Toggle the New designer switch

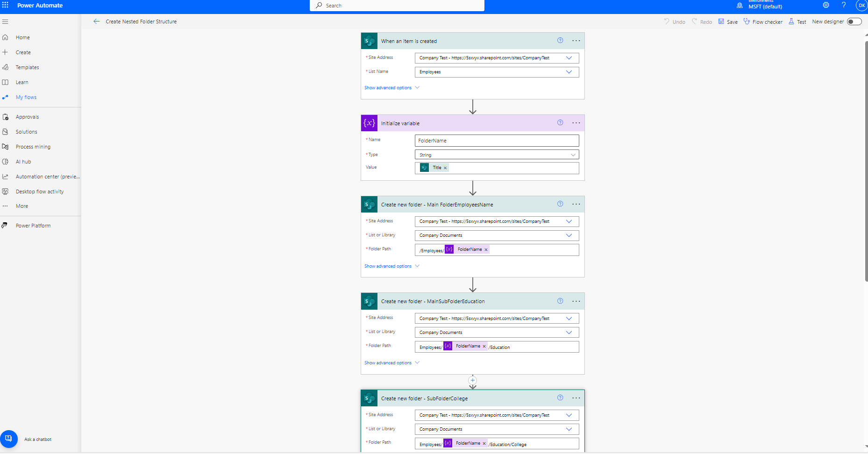(854, 21)
